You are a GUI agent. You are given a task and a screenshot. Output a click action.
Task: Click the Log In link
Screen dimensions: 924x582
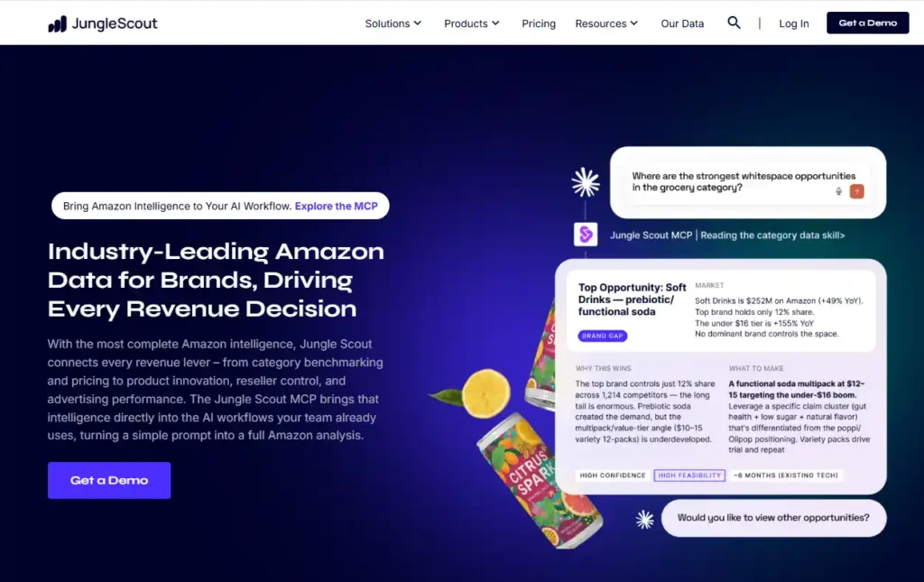coord(794,23)
